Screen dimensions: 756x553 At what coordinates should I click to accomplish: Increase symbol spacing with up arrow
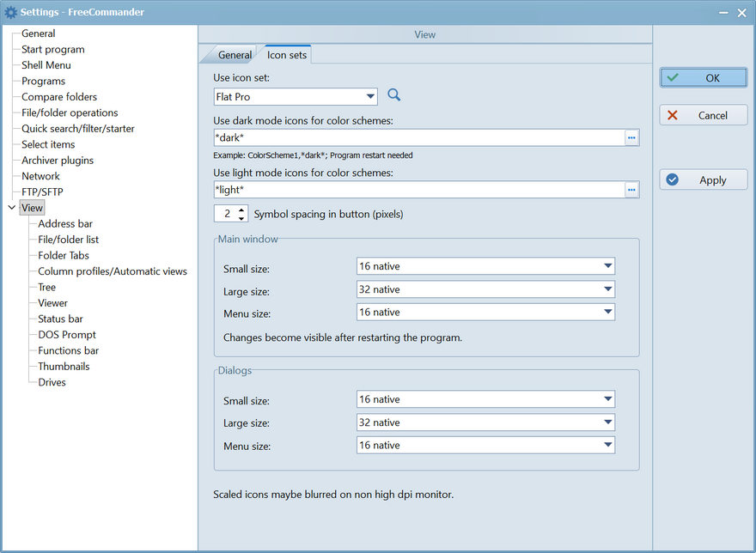tap(241, 210)
